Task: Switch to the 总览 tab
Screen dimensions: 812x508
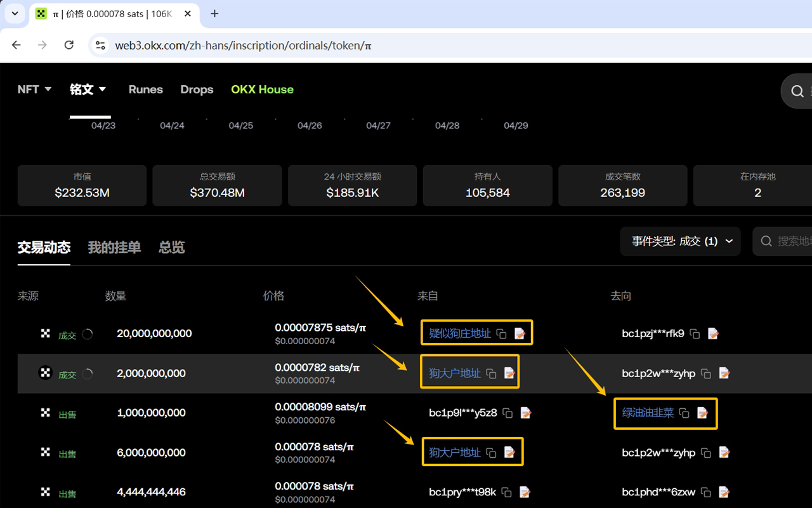Action: (x=171, y=248)
